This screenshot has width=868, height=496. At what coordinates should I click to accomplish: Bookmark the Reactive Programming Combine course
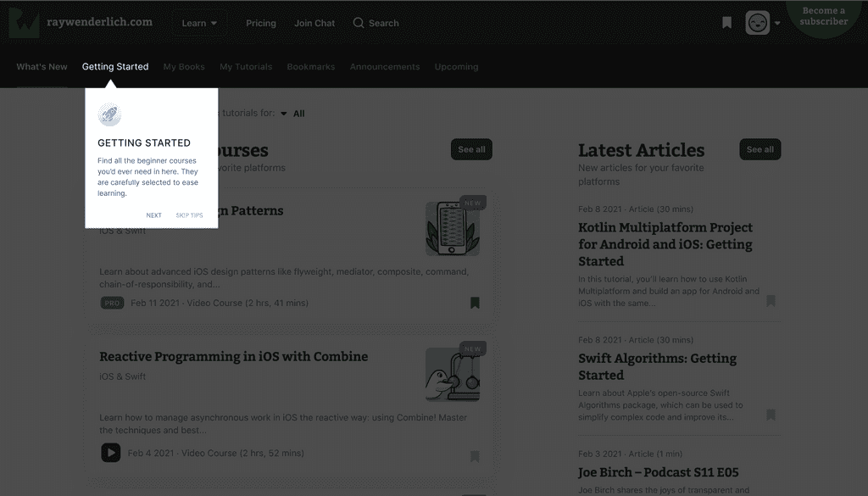(x=475, y=456)
